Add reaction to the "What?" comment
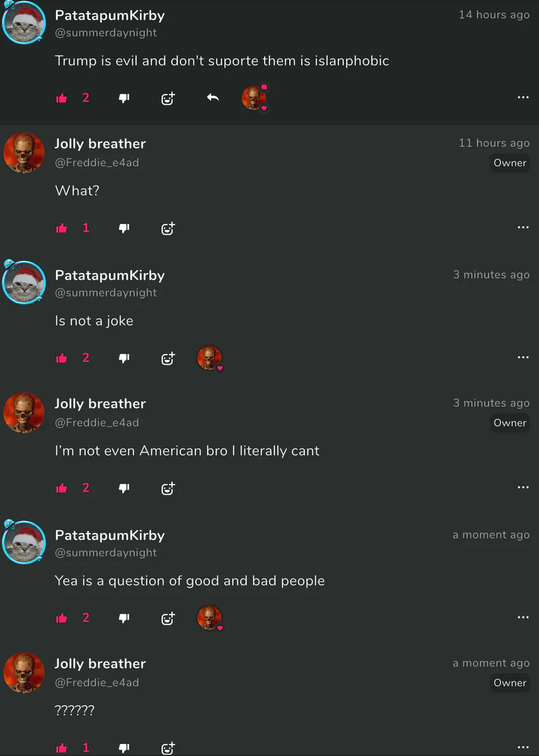The height and width of the screenshot is (756, 539). tap(168, 228)
